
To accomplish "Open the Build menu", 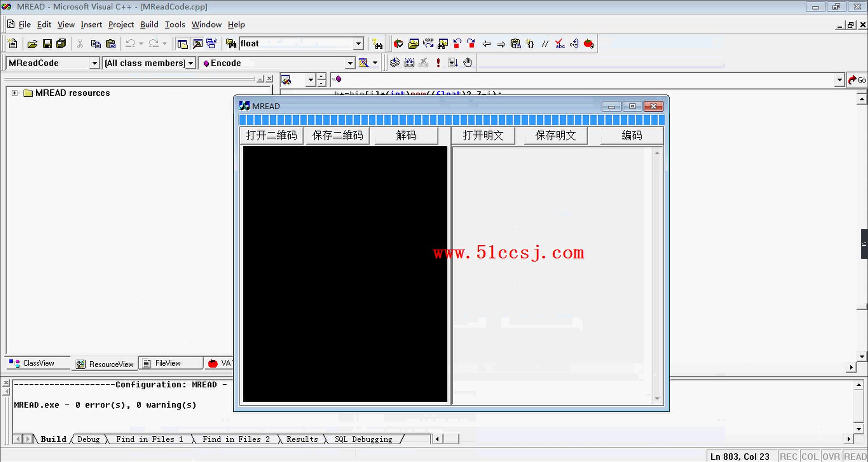I will [x=149, y=24].
